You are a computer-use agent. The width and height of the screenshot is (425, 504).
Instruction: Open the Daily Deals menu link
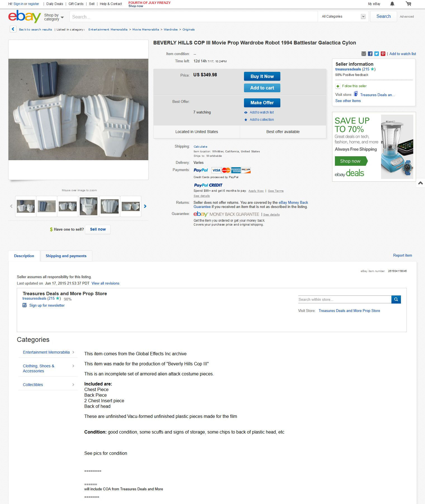pos(55,4)
